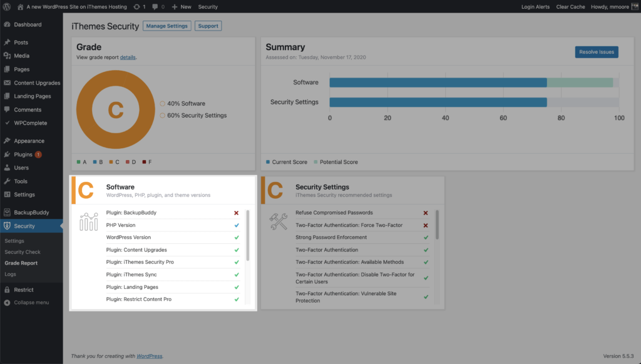Click the home site icon in admin bar

(x=20, y=7)
